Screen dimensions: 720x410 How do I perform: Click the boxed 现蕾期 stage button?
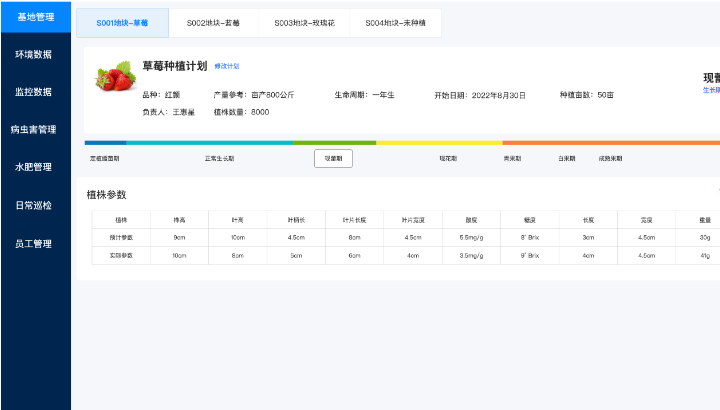pos(333,158)
